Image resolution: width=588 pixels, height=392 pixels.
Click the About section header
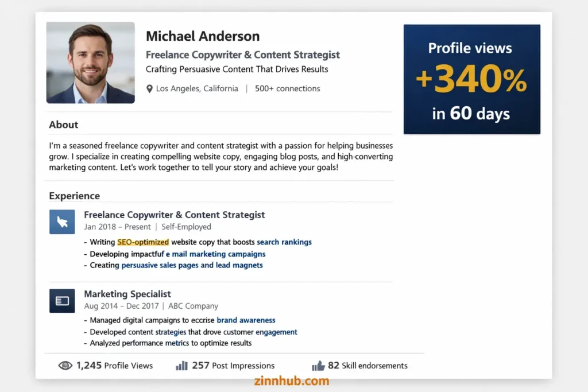coord(63,125)
